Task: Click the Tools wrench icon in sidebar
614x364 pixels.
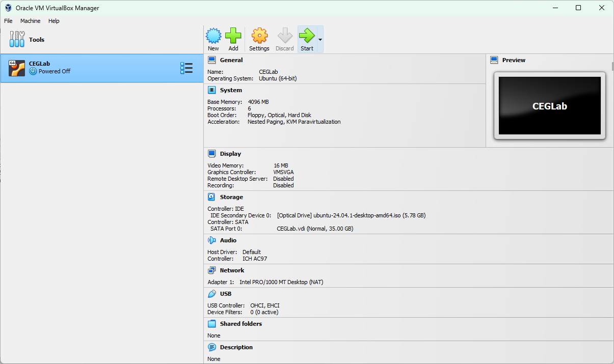Action: click(17, 39)
